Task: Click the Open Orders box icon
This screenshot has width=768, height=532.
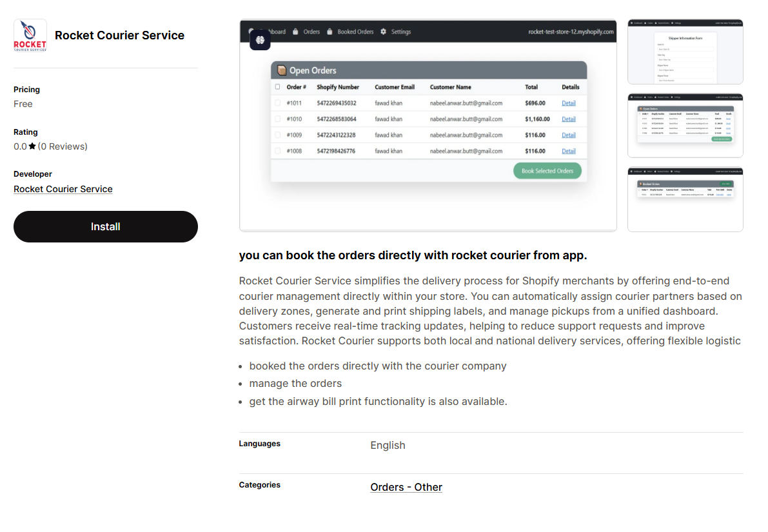Action: pos(282,70)
